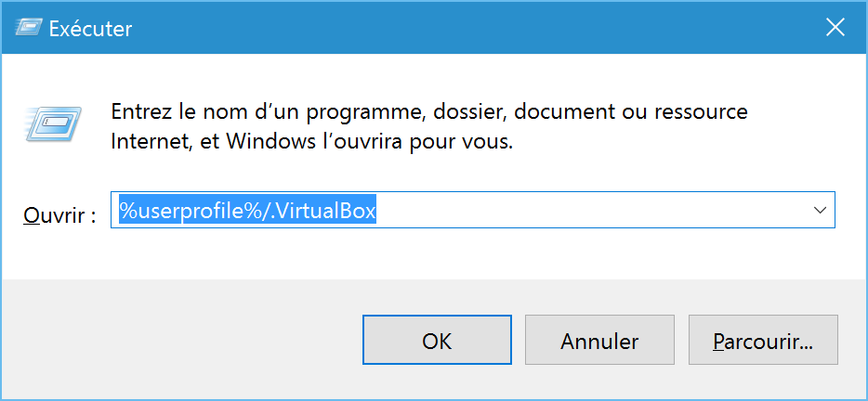Cancel the dialog using Annuler
This screenshot has width=868, height=401.
click(599, 340)
